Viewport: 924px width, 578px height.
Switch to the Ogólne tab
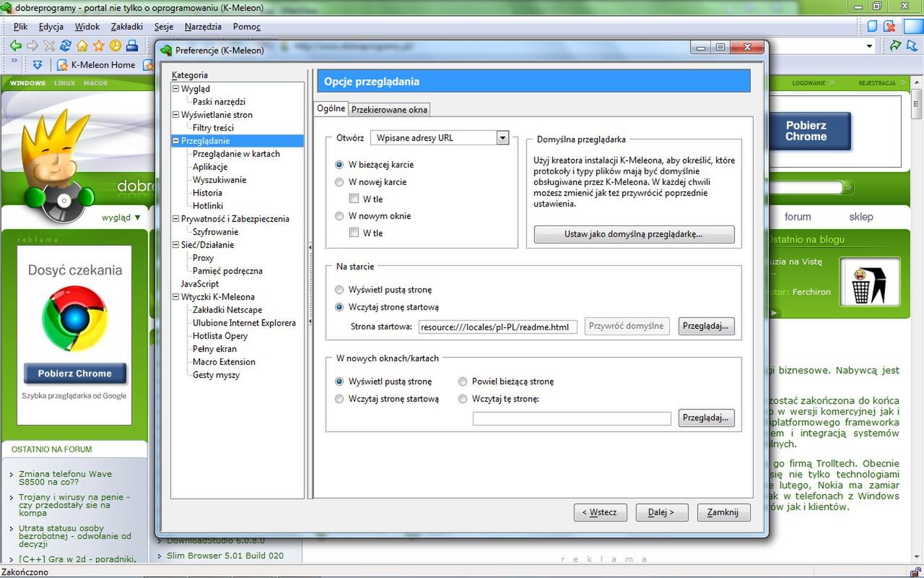331,108
